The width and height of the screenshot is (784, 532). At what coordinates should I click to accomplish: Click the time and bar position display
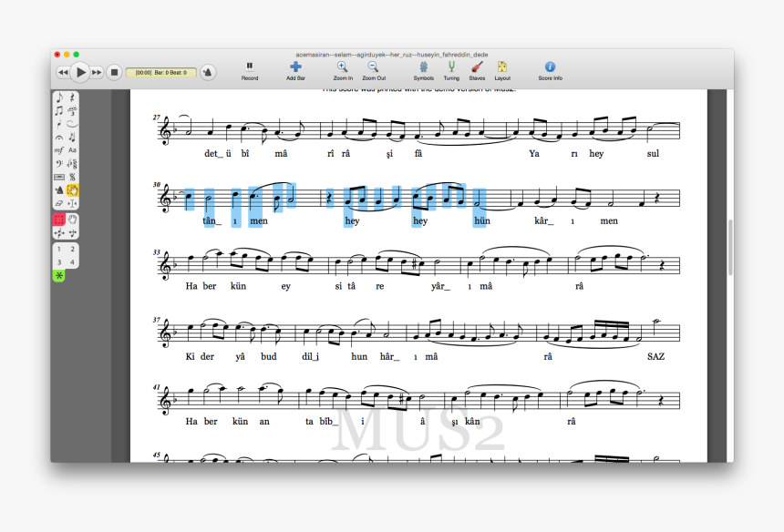coord(160,73)
